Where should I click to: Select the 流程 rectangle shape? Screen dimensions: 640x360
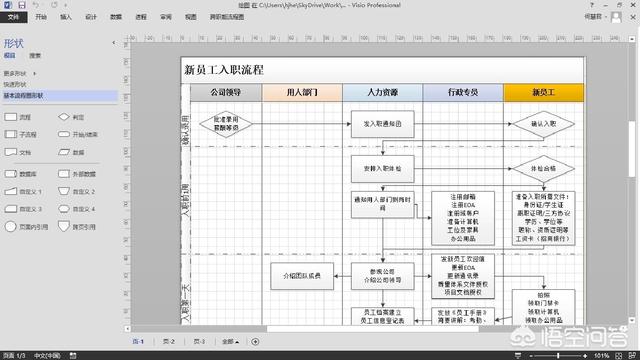pos(18,117)
